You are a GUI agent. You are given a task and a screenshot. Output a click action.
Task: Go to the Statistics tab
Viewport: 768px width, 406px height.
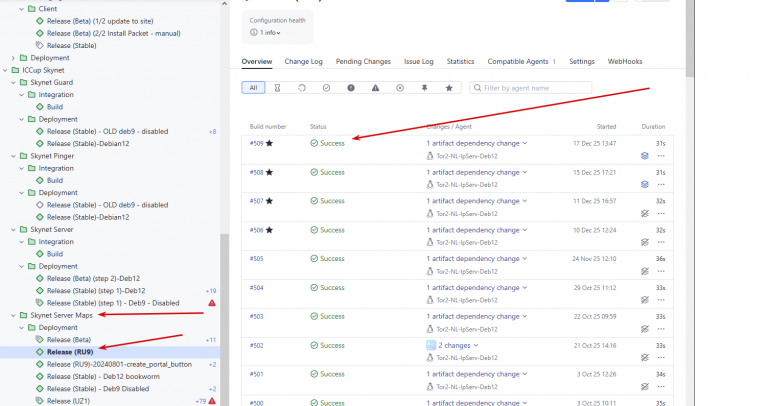[x=460, y=62]
